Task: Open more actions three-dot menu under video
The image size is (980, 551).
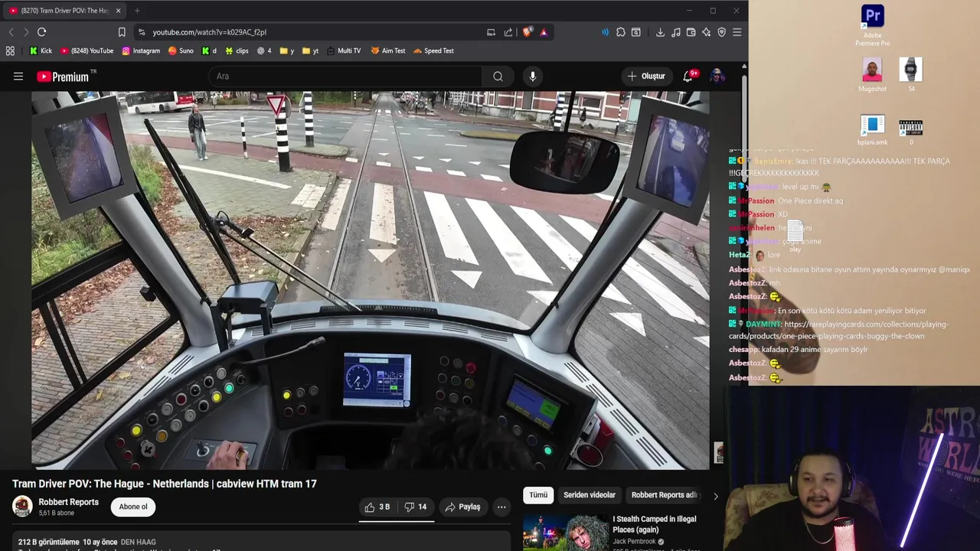Action: [501, 507]
